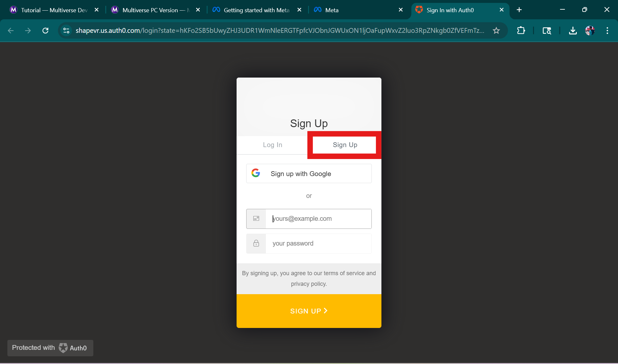This screenshot has height=364, width=618.
Task: Focus the password input field
Action: click(318, 244)
